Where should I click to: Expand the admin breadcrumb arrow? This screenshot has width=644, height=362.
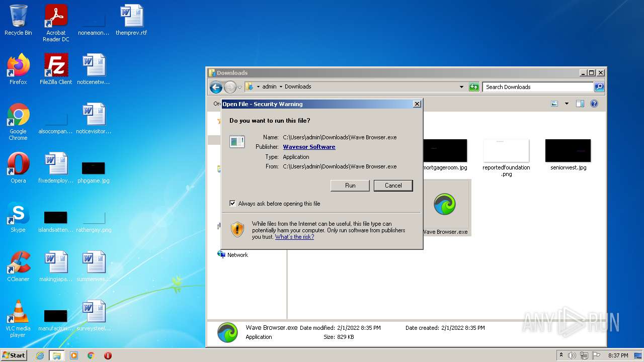281,86
